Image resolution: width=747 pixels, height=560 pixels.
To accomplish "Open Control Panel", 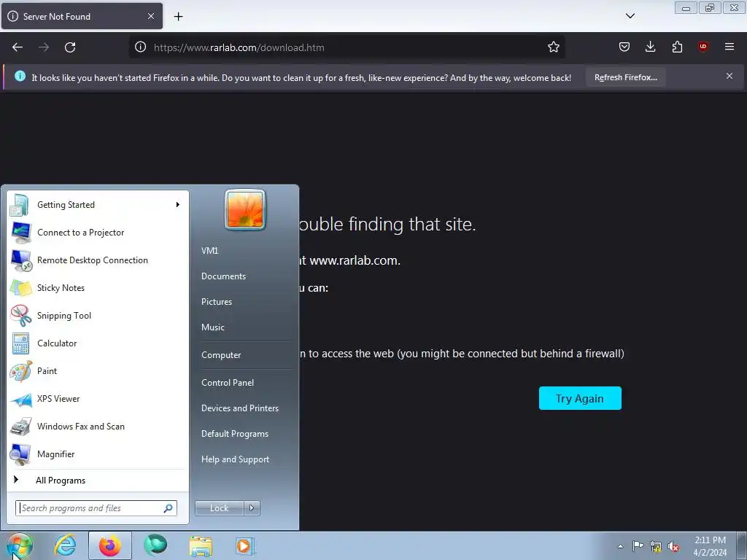I will click(x=228, y=383).
